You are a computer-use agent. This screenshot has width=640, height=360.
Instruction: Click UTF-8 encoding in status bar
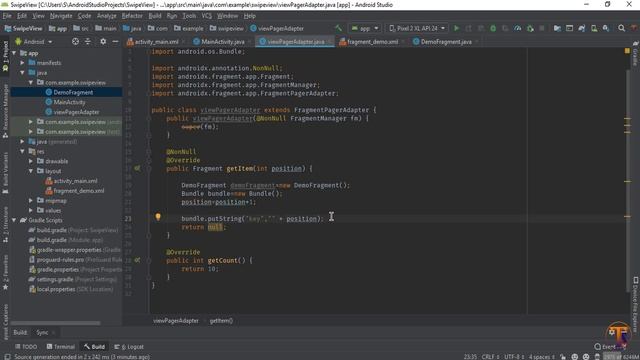(x=513, y=357)
